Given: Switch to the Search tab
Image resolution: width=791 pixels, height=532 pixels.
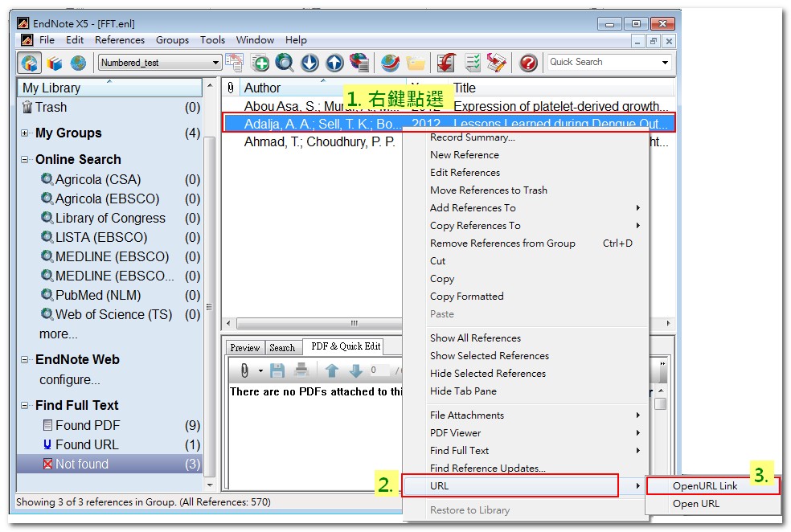Looking at the screenshot, I should tap(282, 347).
